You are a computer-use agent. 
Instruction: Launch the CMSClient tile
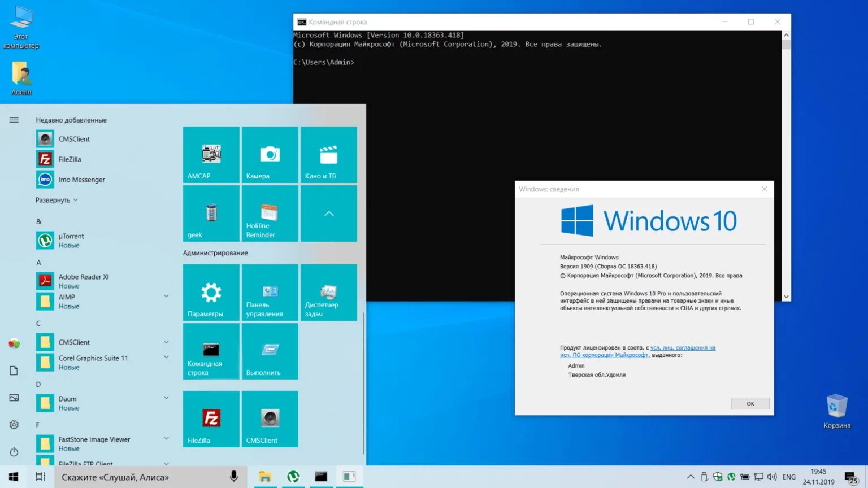(270, 419)
